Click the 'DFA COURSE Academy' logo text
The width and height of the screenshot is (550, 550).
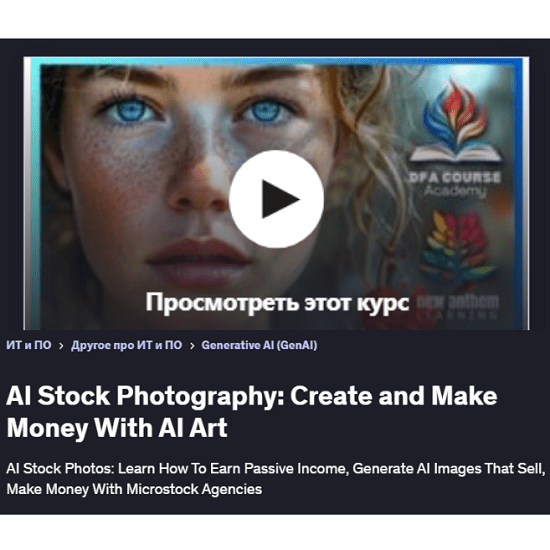pyautogui.click(x=455, y=184)
